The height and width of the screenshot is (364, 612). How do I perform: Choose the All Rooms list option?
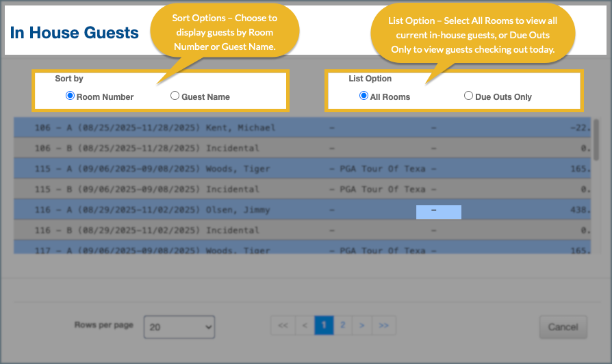tap(364, 96)
